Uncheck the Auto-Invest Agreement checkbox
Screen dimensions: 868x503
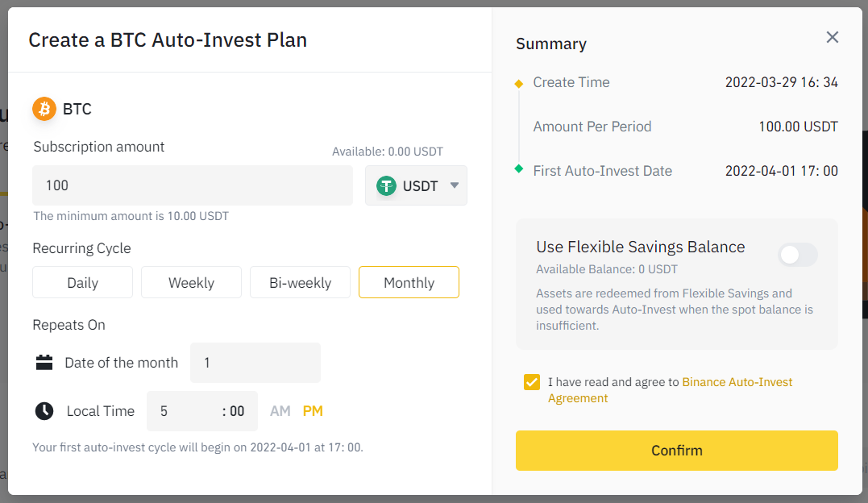(532, 382)
